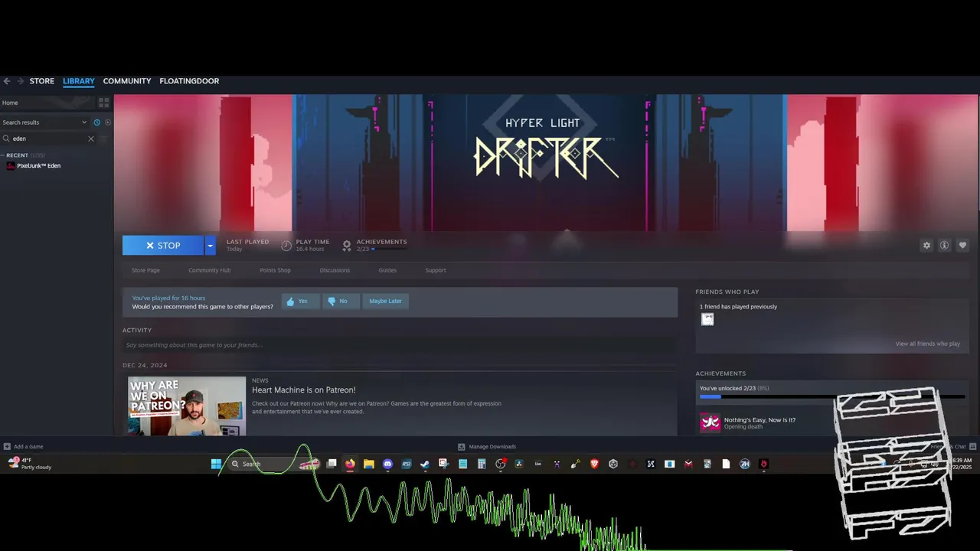Screen dimensions: 980x551
Task: Switch to the LIBRARY section
Action: [79, 81]
